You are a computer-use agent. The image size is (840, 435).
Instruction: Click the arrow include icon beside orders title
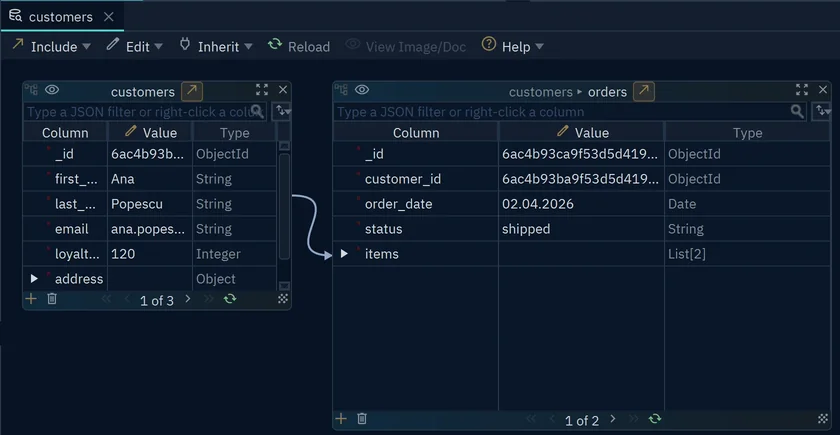click(x=644, y=92)
